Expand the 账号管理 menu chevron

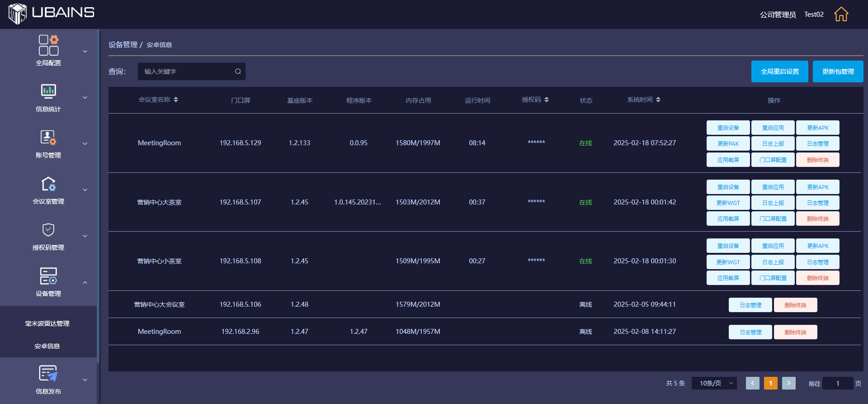85,143
